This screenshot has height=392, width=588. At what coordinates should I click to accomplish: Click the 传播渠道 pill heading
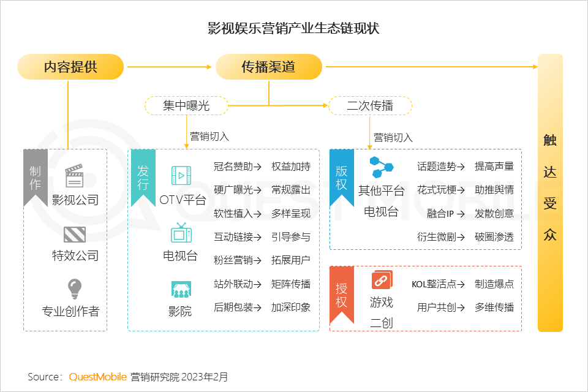(268, 67)
